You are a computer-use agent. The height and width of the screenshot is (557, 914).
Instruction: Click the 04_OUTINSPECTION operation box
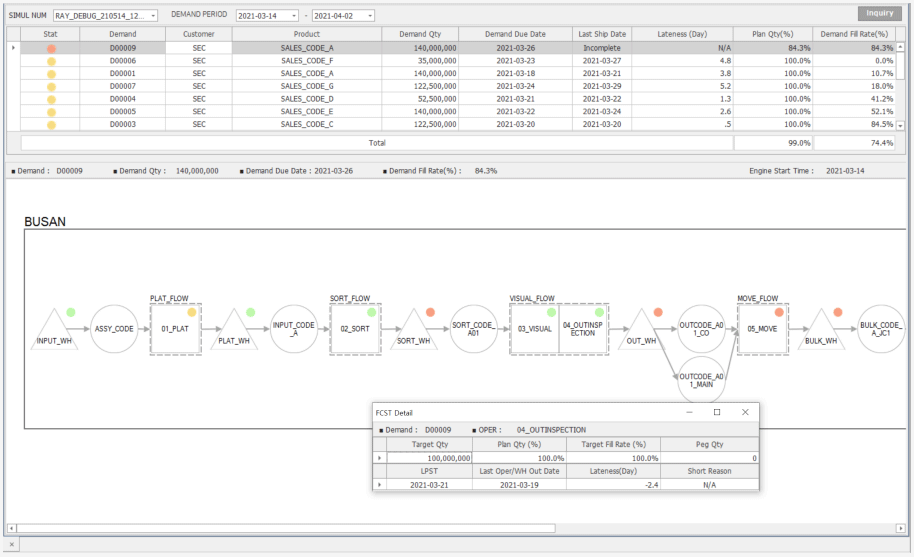coord(580,329)
